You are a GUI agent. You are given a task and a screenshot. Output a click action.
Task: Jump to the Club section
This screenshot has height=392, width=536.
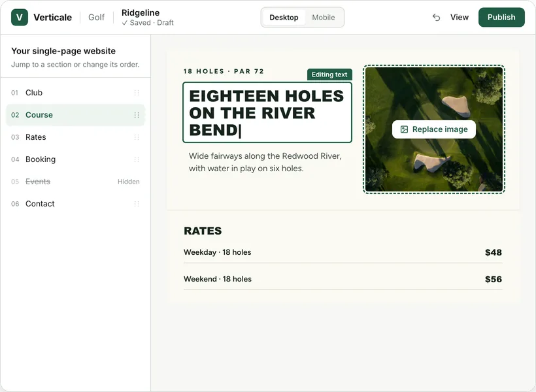[x=76, y=93]
